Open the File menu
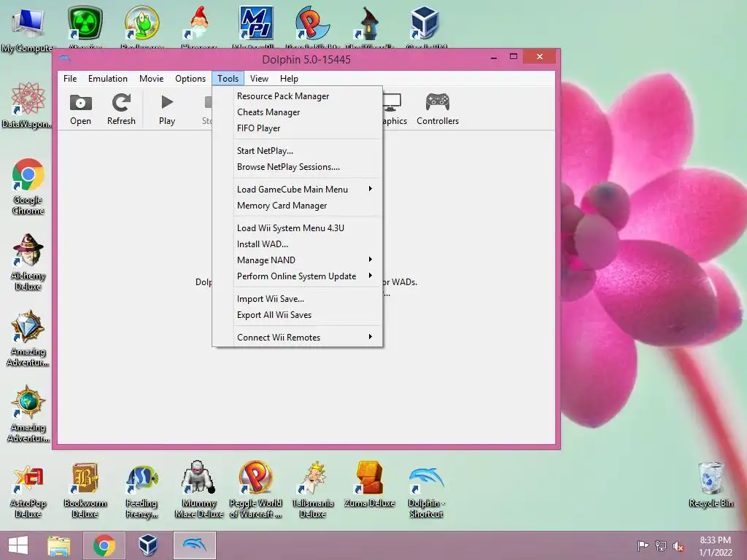The image size is (747, 560). 70,79
